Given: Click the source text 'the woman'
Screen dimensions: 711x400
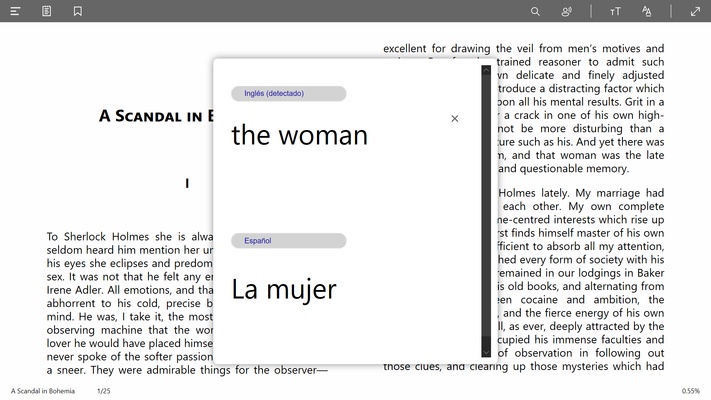Looking at the screenshot, I should point(299,135).
